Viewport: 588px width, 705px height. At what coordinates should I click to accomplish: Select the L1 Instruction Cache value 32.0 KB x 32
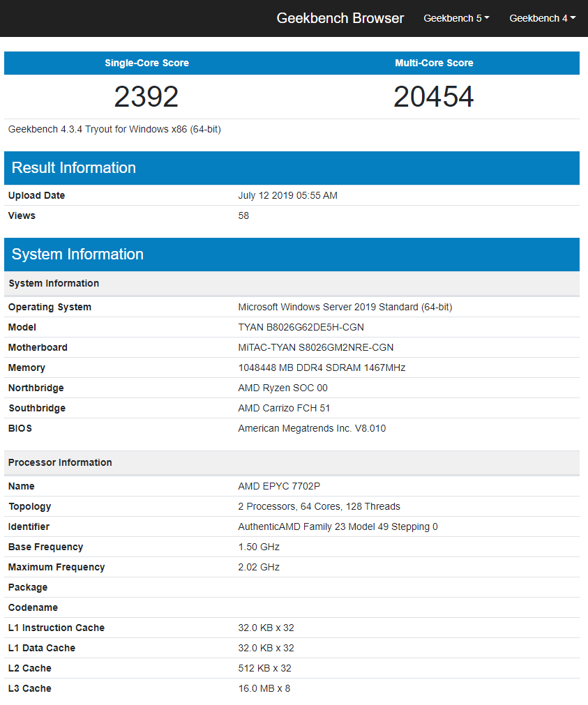pyautogui.click(x=266, y=628)
